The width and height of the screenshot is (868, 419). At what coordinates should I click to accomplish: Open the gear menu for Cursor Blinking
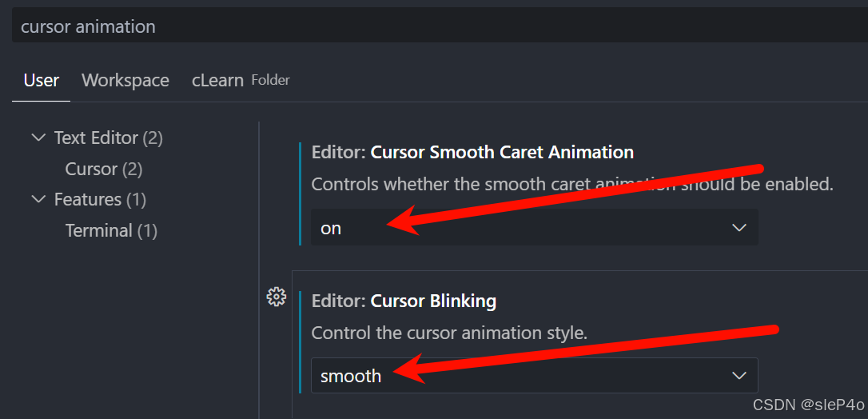pos(277,297)
